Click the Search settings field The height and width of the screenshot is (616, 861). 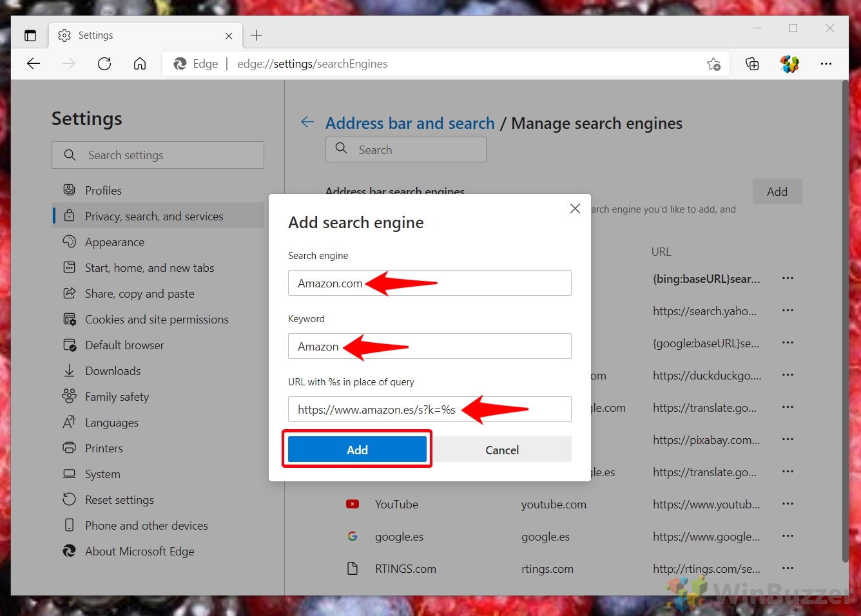158,155
